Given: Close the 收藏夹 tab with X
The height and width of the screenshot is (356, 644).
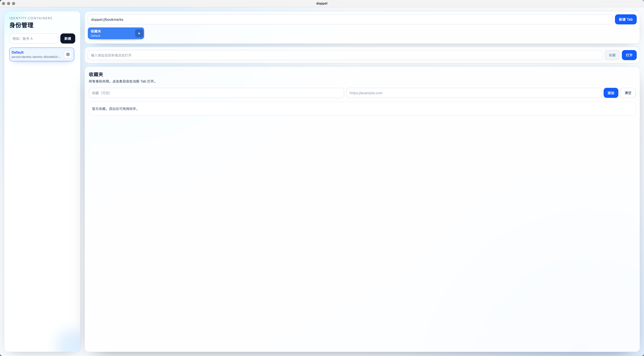Looking at the screenshot, I should pos(139,33).
